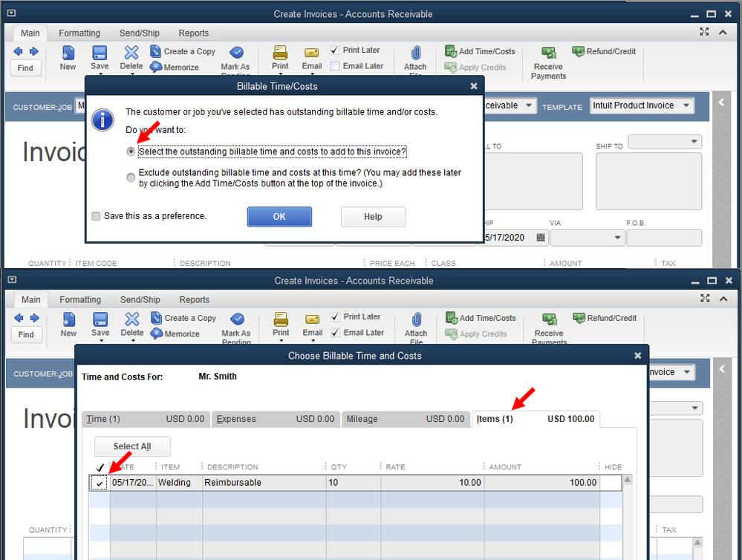Open Accounts Receivable account dropdown arrow
The height and width of the screenshot is (560, 742).
pyautogui.click(x=529, y=105)
